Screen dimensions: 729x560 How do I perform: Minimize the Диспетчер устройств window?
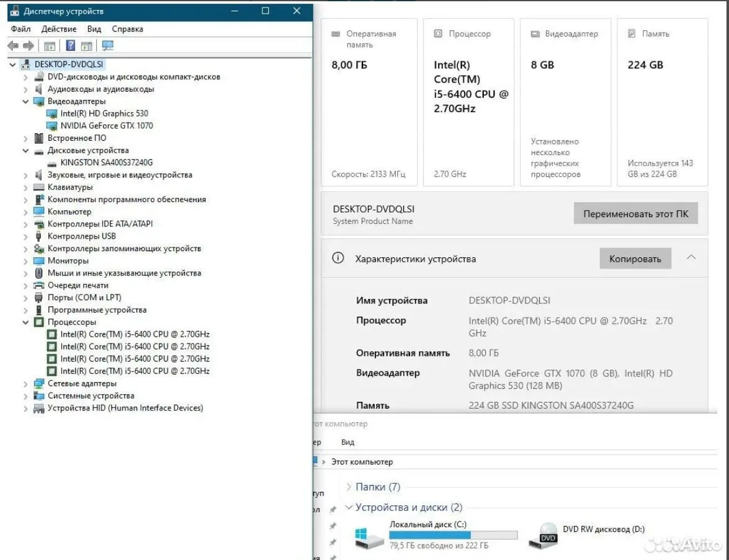click(x=235, y=11)
